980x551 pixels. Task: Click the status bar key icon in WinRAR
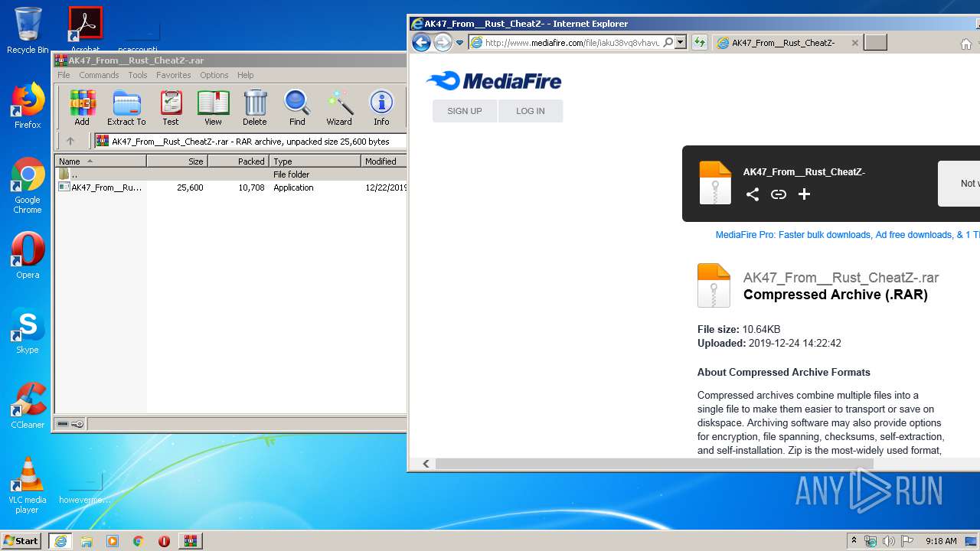click(x=77, y=424)
